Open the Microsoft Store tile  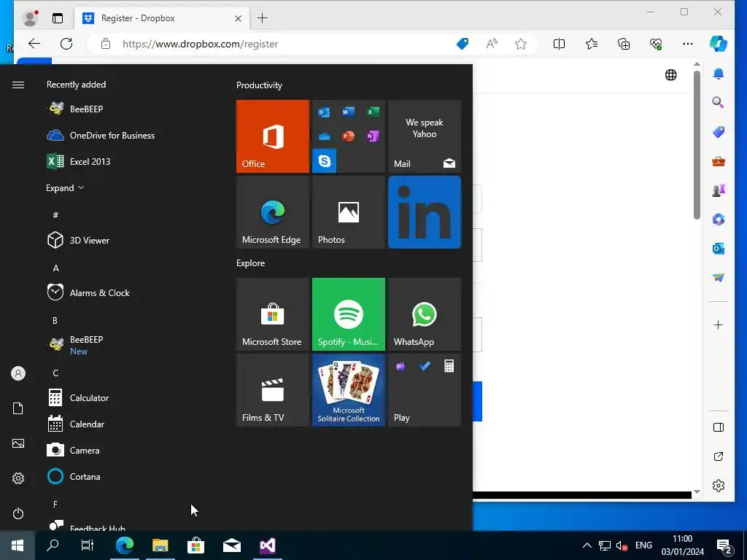pyautogui.click(x=273, y=314)
